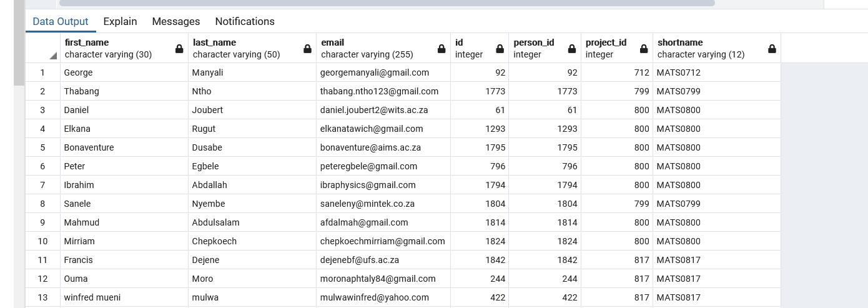Click the cell 'Thabang'
This screenshot has width=868, height=308.
124,91
